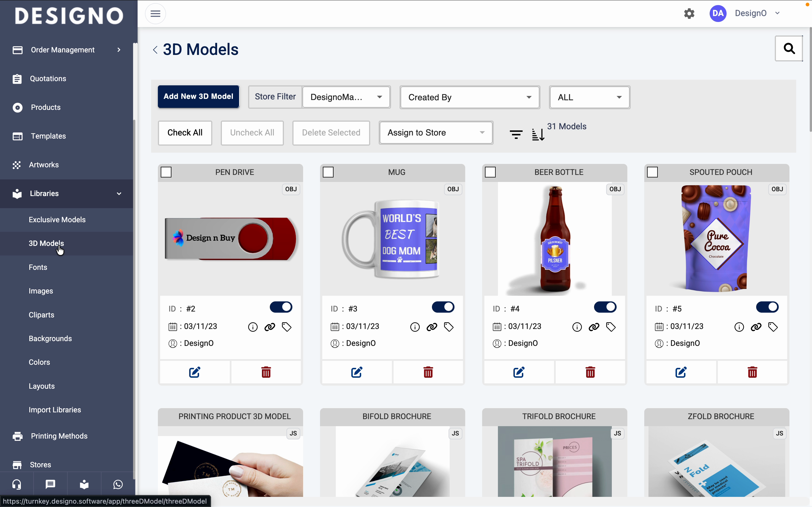Open the settings gear icon

(689, 14)
